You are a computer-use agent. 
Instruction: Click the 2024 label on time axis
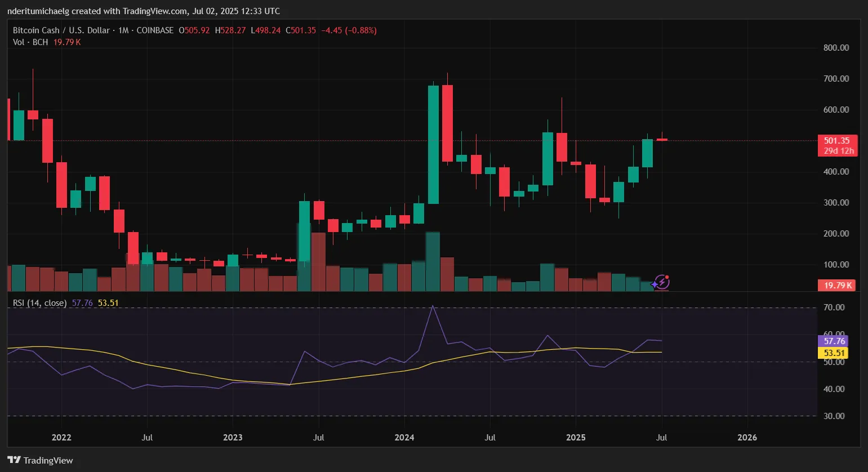[404, 438]
